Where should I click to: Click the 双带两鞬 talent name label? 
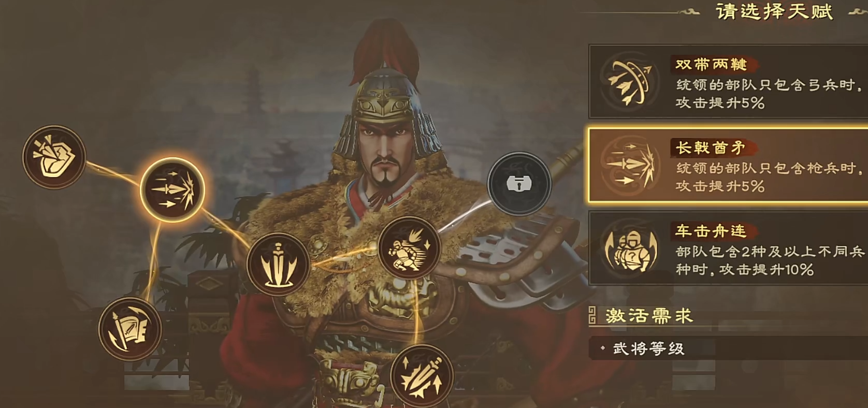[x=711, y=65]
